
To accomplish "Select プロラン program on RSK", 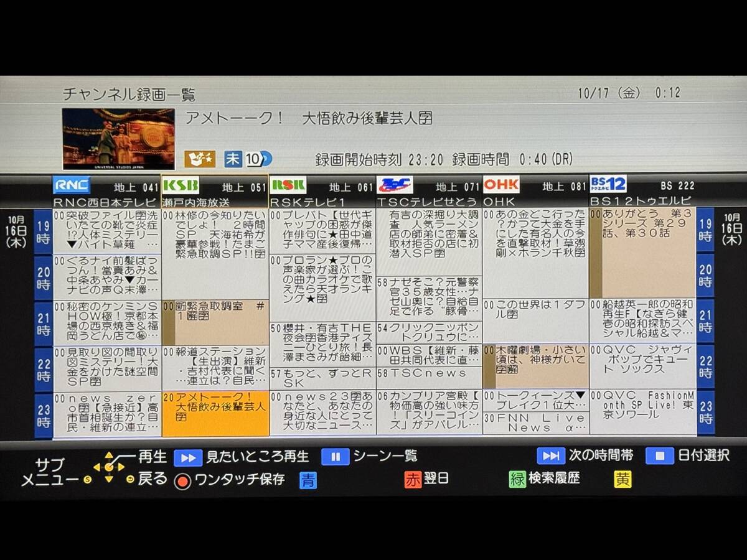I will [x=322, y=287].
